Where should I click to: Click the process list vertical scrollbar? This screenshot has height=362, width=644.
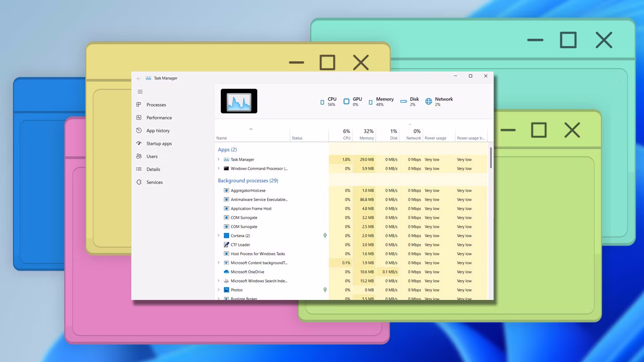point(491,158)
